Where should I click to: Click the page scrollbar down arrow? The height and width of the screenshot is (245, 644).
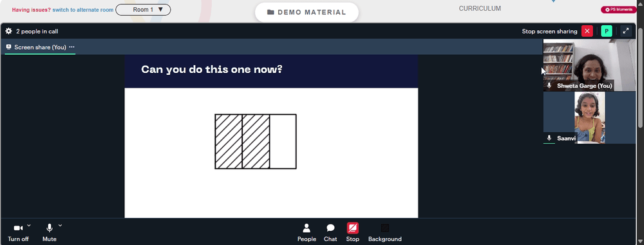point(640,241)
